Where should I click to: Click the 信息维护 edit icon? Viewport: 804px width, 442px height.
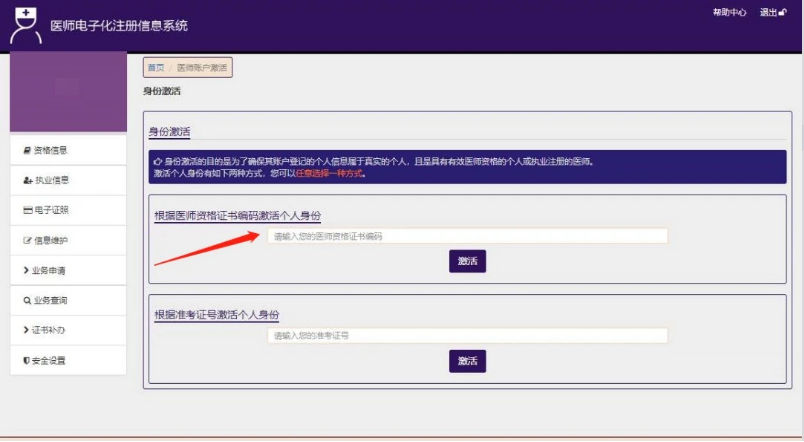[x=28, y=240]
